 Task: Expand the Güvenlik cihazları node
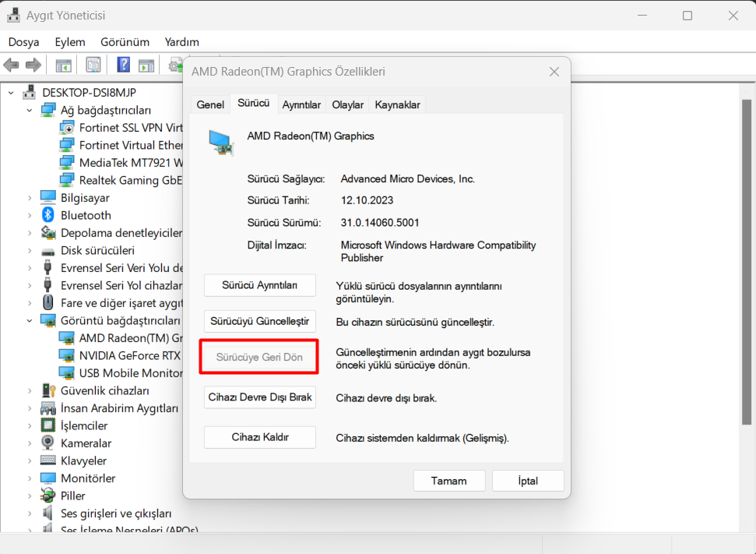point(30,390)
